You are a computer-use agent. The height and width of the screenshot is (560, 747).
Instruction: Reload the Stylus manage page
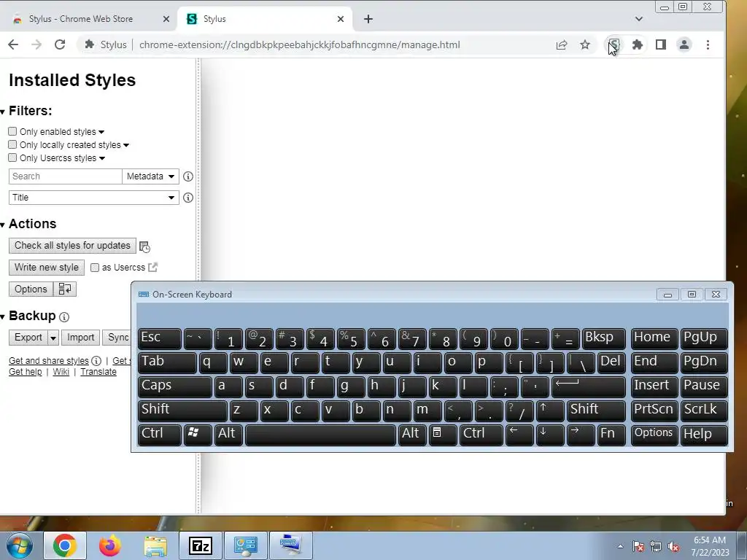(x=60, y=44)
